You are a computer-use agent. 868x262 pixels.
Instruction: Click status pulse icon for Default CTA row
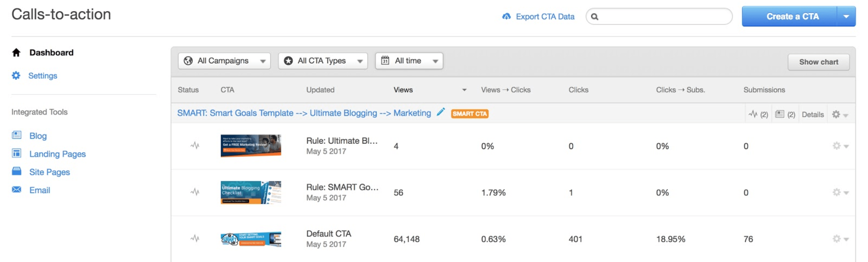(195, 239)
